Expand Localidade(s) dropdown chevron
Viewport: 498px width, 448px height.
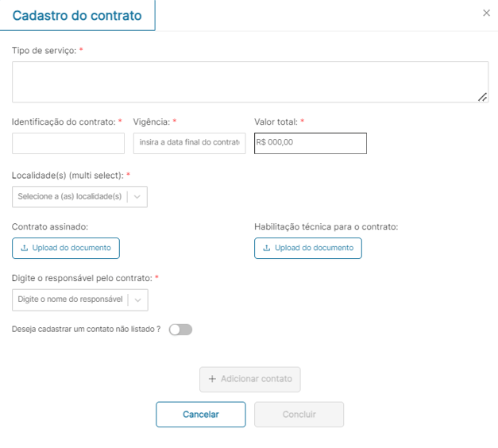(x=137, y=196)
